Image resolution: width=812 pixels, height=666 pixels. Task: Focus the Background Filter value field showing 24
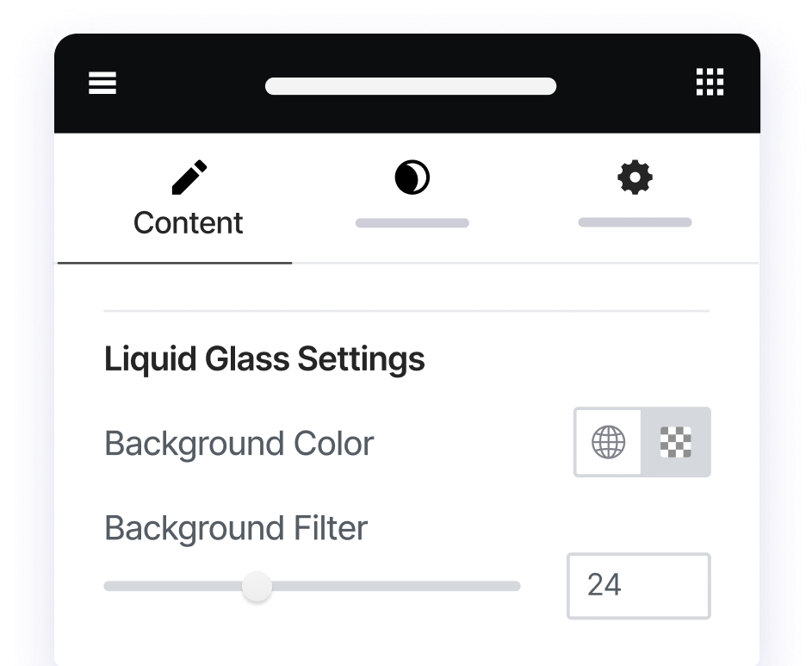click(638, 586)
